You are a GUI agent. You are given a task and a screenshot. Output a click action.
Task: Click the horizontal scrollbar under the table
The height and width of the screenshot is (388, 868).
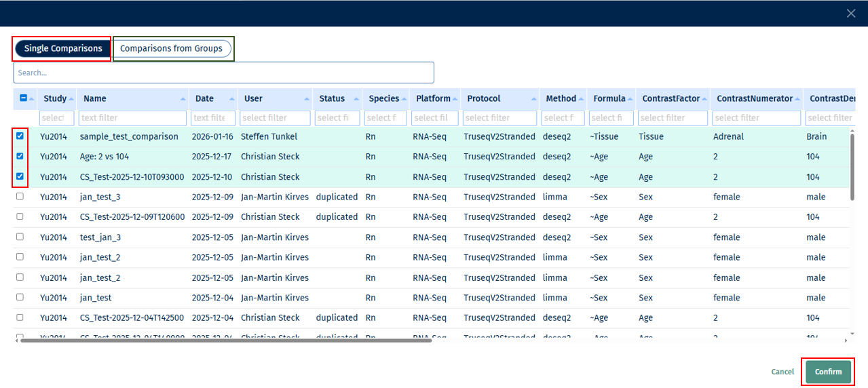[225, 340]
